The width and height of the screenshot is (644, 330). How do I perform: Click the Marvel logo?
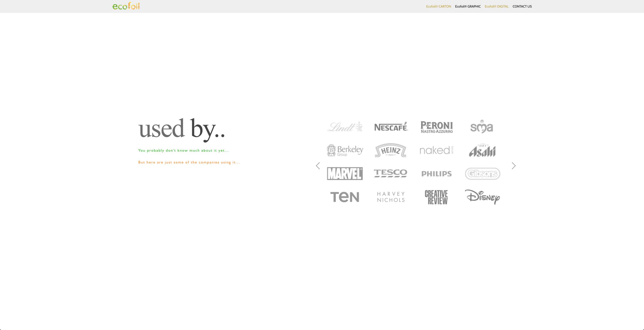tap(345, 173)
